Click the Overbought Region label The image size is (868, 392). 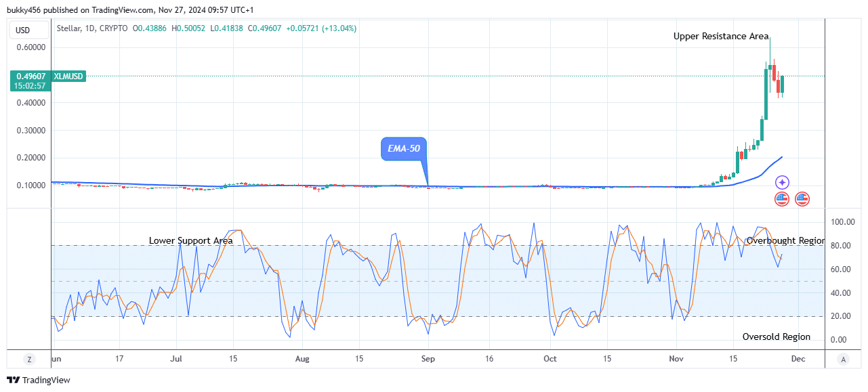point(785,240)
